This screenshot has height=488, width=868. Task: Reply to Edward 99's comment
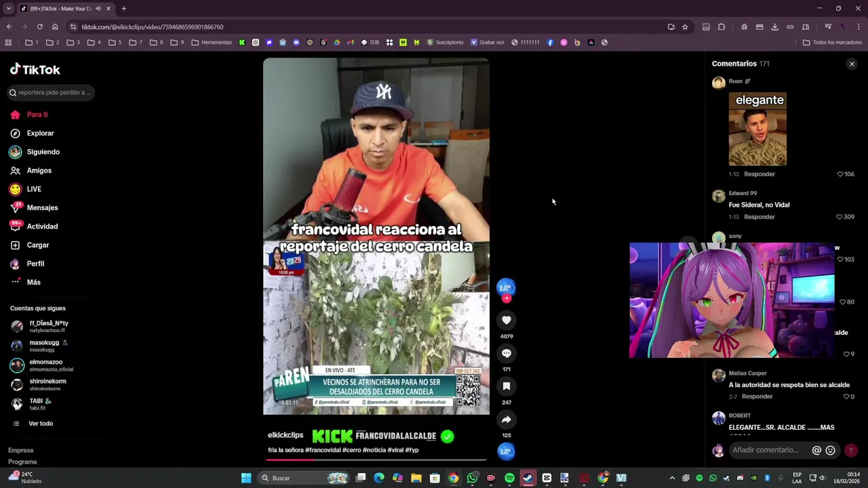coord(759,217)
